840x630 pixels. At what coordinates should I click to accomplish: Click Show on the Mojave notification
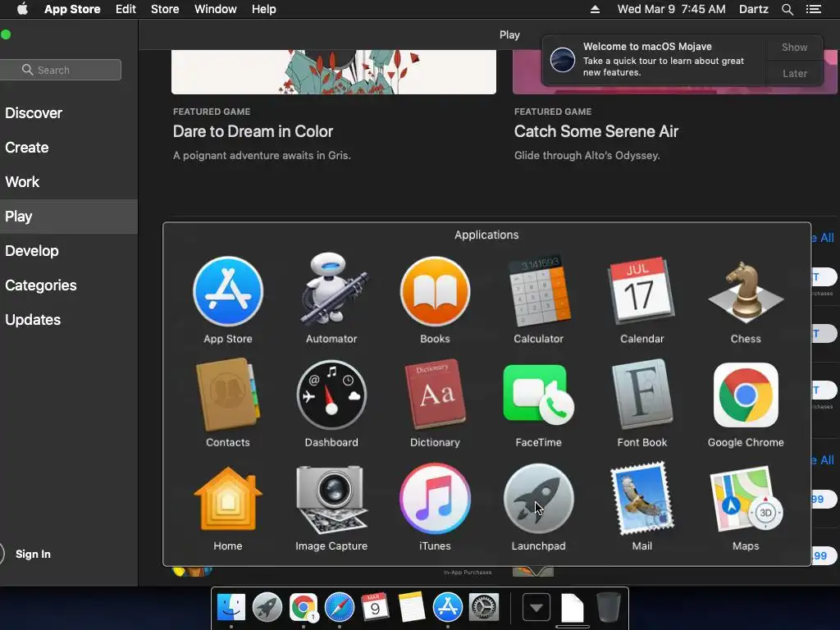[794, 47]
